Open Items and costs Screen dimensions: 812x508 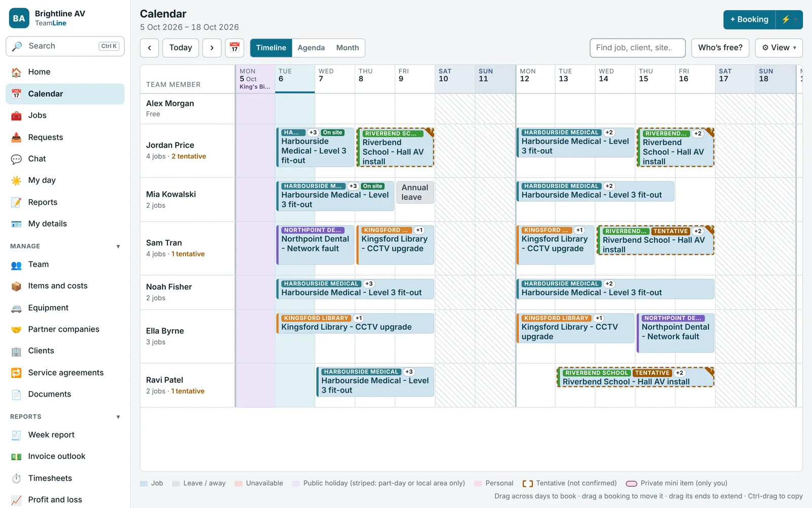(65, 286)
